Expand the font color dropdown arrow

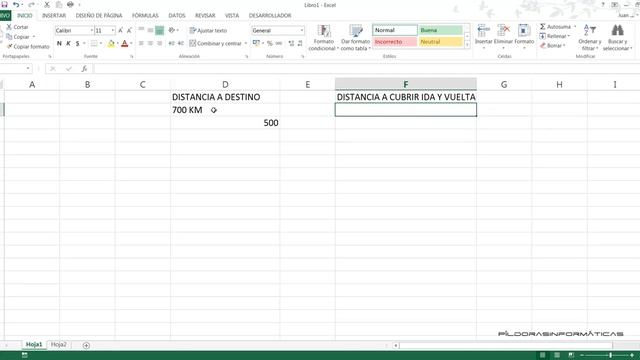[131, 43]
